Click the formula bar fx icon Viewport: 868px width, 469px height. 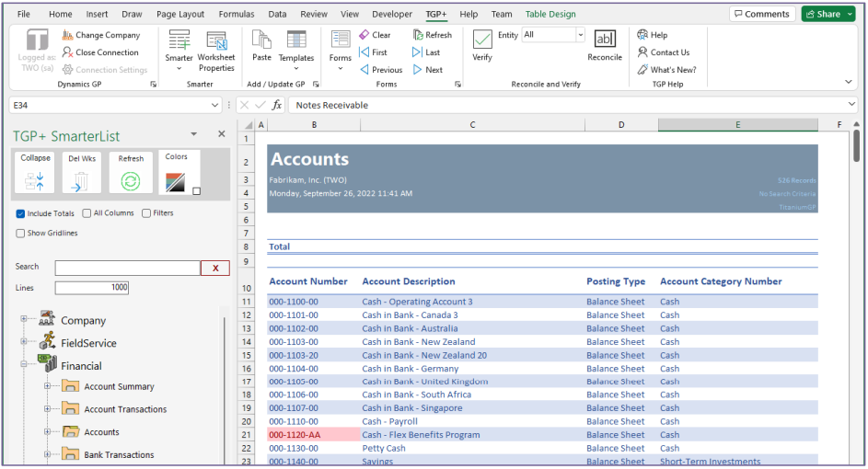(x=277, y=105)
